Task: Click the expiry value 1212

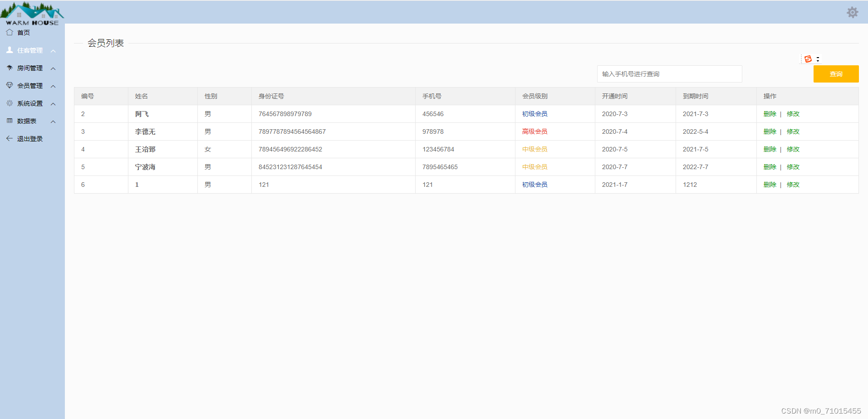Action: (690, 185)
